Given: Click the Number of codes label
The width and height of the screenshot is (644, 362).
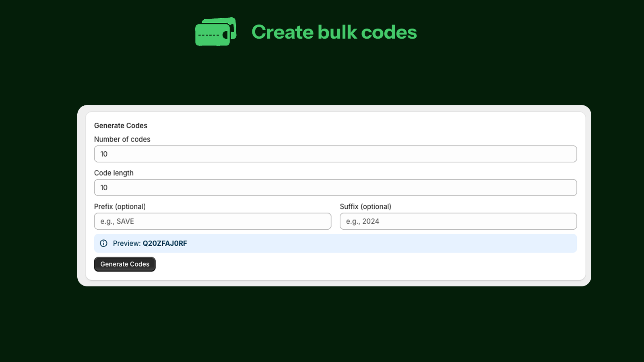Looking at the screenshot, I should click(x=122, y=139).
